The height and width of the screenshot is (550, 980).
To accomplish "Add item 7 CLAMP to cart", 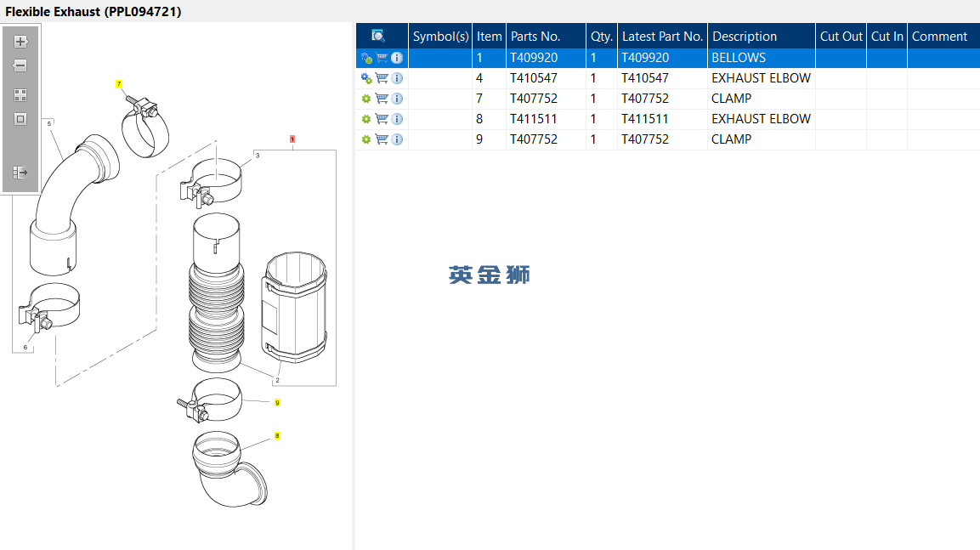I will tap(382, 99).
